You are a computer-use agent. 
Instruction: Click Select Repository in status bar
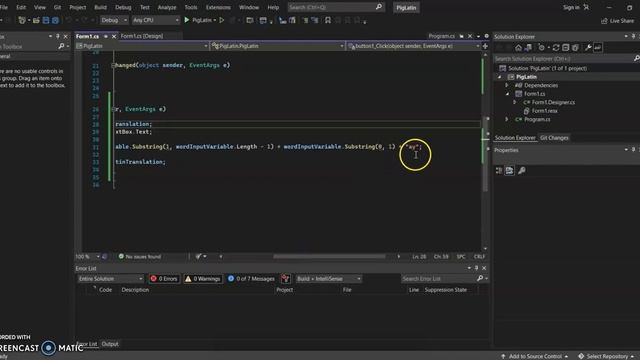point(607,356)
